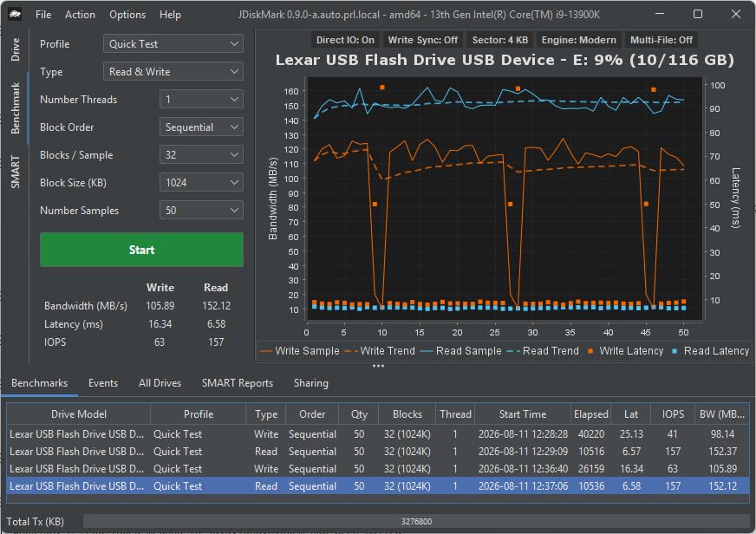Expand the Profile dropdown showing Quick Test
The width and height of the screenshot is (756, 534).
click(x=173, y=44)
